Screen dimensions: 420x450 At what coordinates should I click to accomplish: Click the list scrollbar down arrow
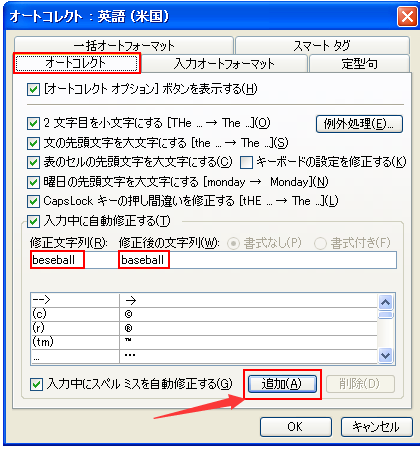tap(386, 355)
